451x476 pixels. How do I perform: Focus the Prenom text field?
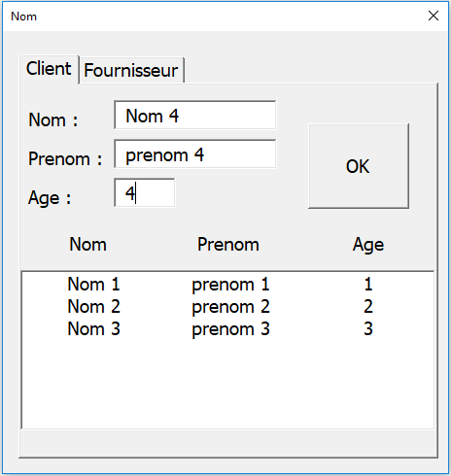coord(195,154)
